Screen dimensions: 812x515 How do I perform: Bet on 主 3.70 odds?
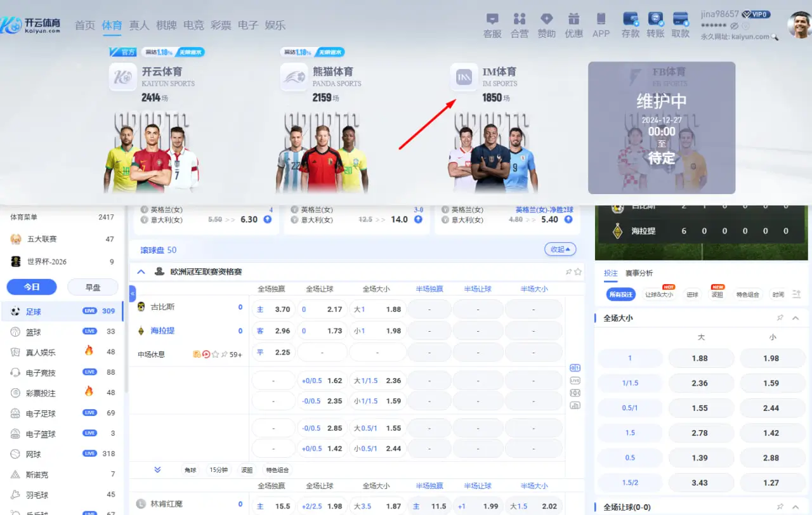273,310
